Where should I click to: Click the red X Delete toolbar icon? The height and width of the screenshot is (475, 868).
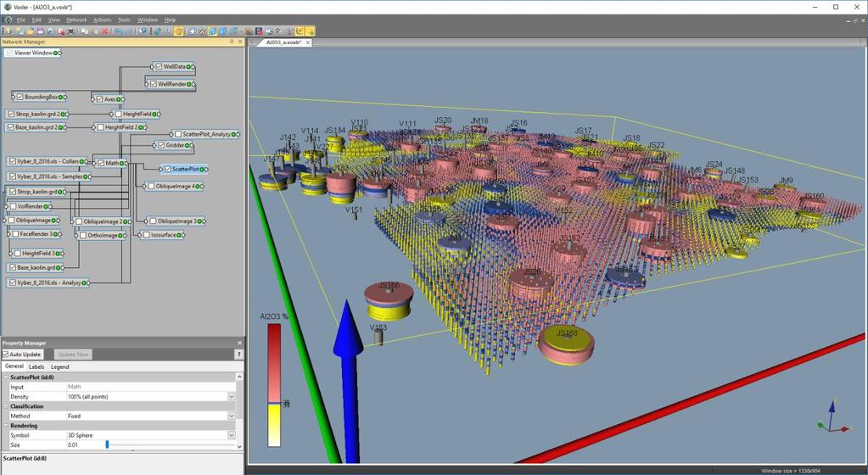click(104, 31)
